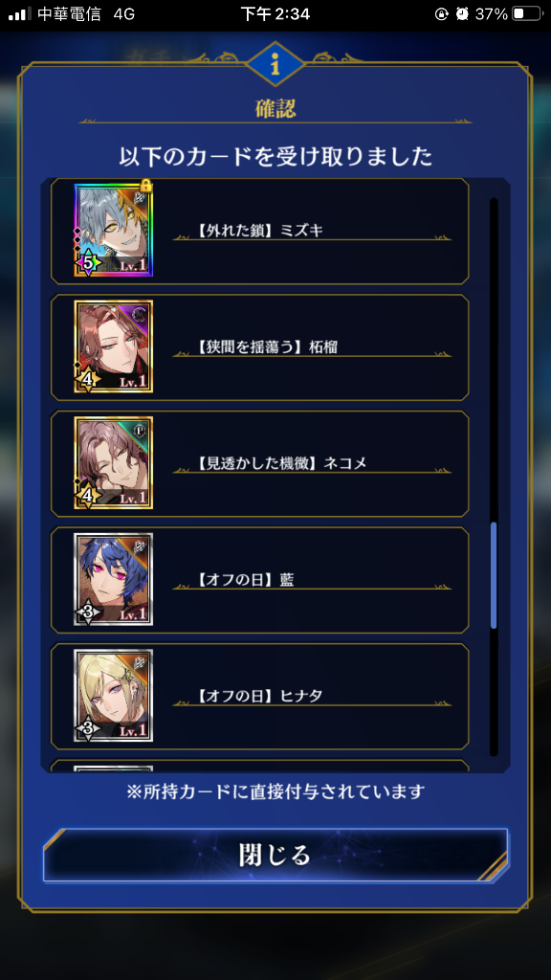Tap the green P attribute icon on ネコメ card
Image resolution: width=551 pixels, height=980 pixels.
[143, 428]
